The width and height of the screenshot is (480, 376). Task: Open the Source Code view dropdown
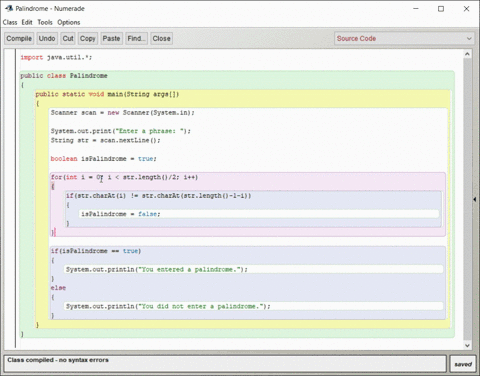tap(404, 39)
